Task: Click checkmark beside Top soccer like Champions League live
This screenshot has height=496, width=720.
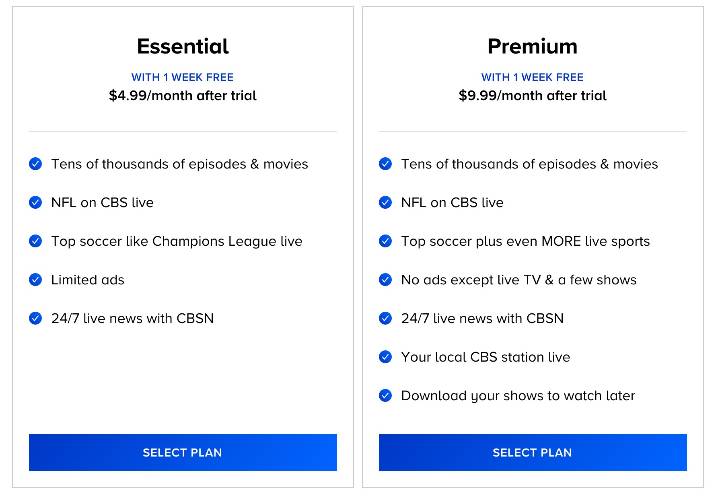Action: (x=35, y=241)
